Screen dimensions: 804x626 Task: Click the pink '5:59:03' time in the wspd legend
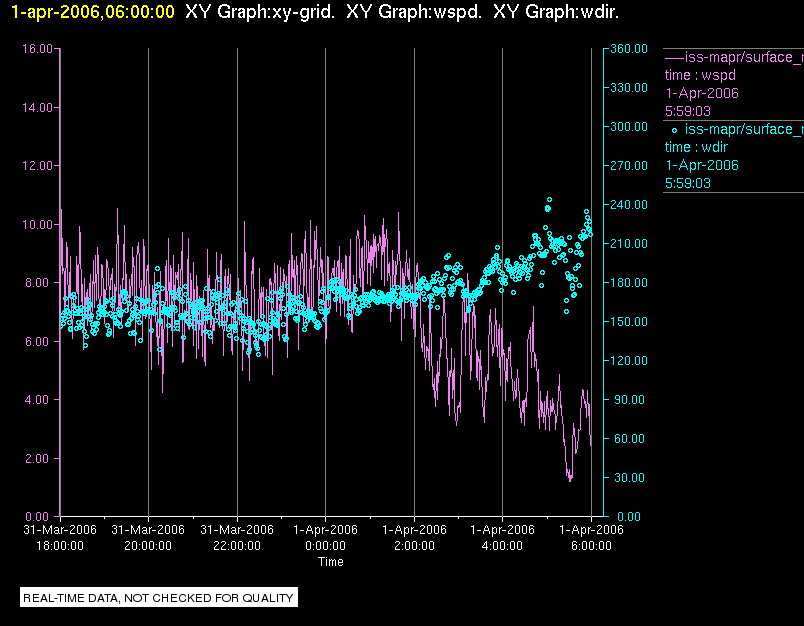pyautogui.click(x=688, y=111)
